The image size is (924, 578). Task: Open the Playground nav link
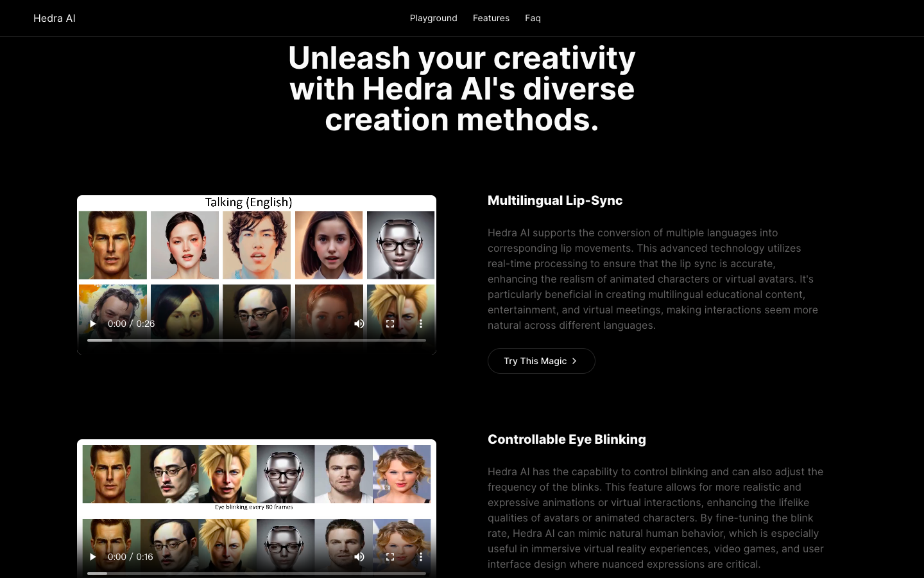tap(433, 18)
